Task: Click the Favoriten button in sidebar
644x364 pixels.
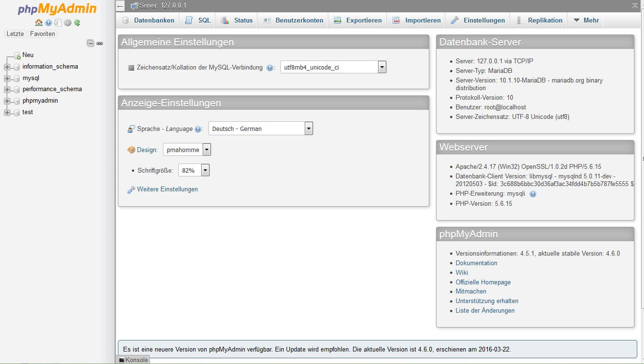Action: (43, 34)
